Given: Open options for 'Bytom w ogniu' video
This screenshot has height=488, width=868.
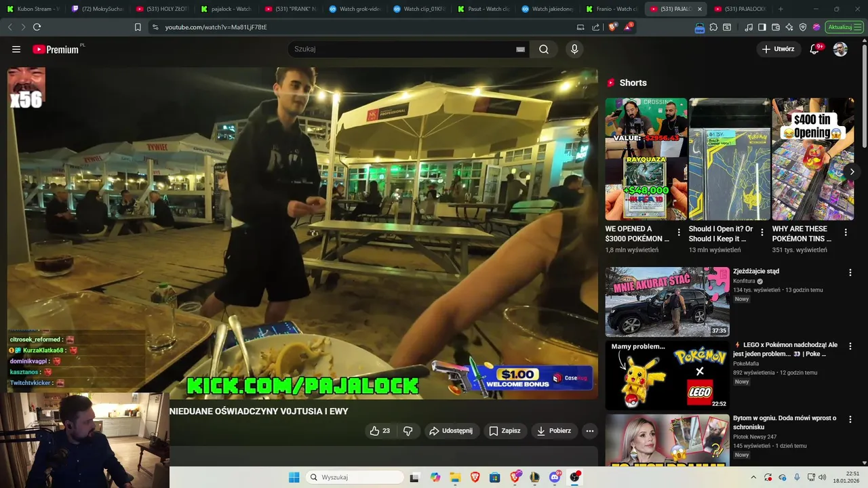Looking at the screenshot, I should coord(850,420).
